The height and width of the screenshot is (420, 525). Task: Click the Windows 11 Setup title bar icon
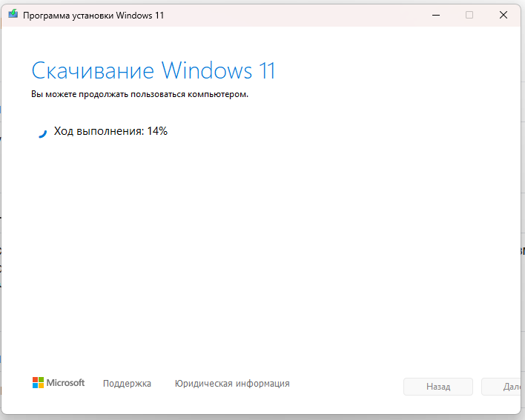tap(13, 14)
